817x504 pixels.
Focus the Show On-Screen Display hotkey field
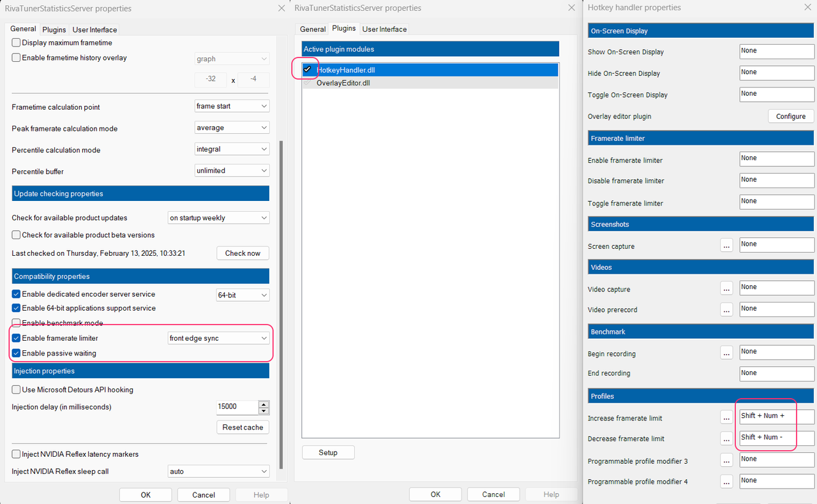(777, 52)
